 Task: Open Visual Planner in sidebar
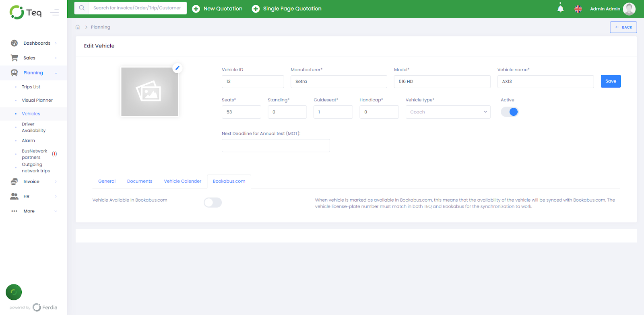[x=37, y=100]
